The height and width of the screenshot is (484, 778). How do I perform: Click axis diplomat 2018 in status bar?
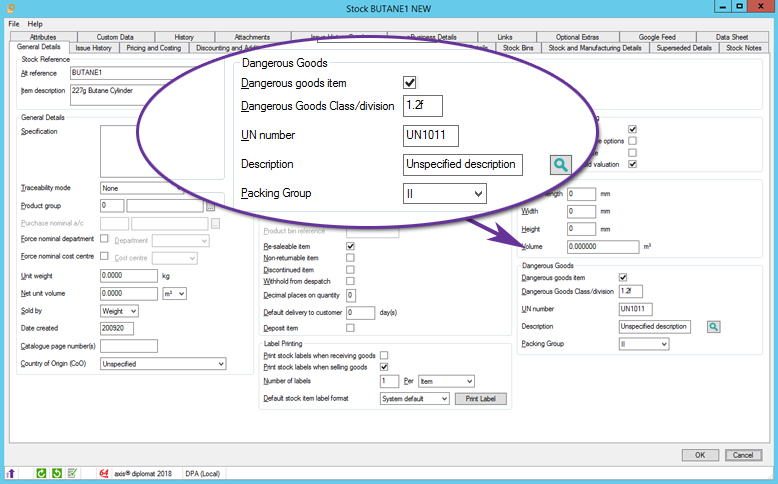pos(143,474)
